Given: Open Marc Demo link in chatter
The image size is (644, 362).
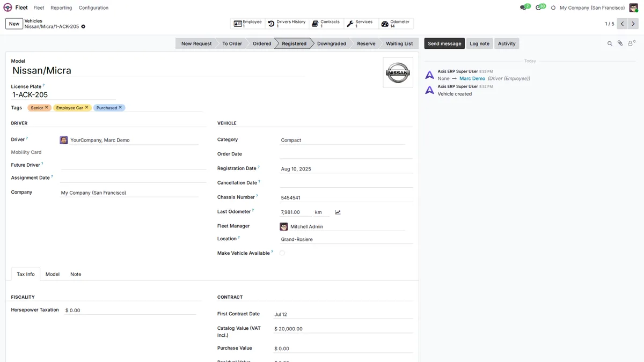Looking at the screenshot, I should click(472, 78).
